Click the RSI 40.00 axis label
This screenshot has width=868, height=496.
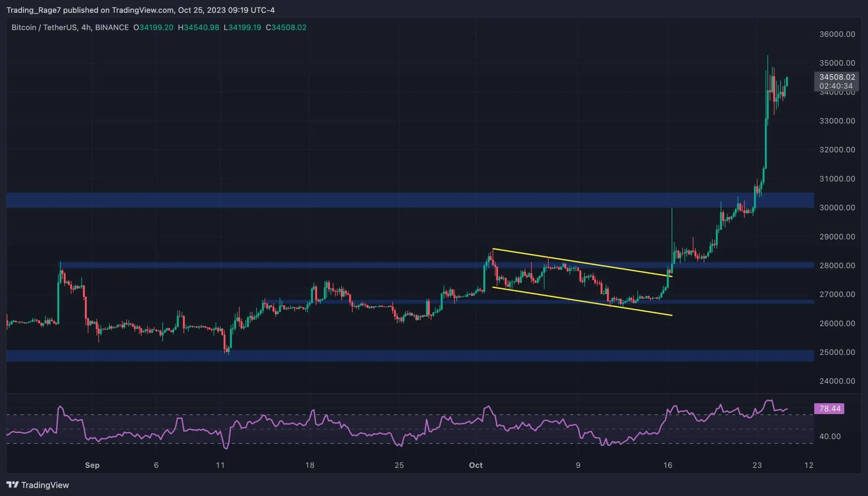coord(830,436)
